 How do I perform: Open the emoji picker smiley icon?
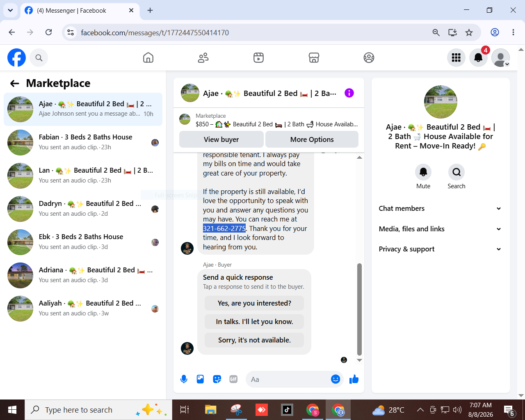(x=336, y=379)
